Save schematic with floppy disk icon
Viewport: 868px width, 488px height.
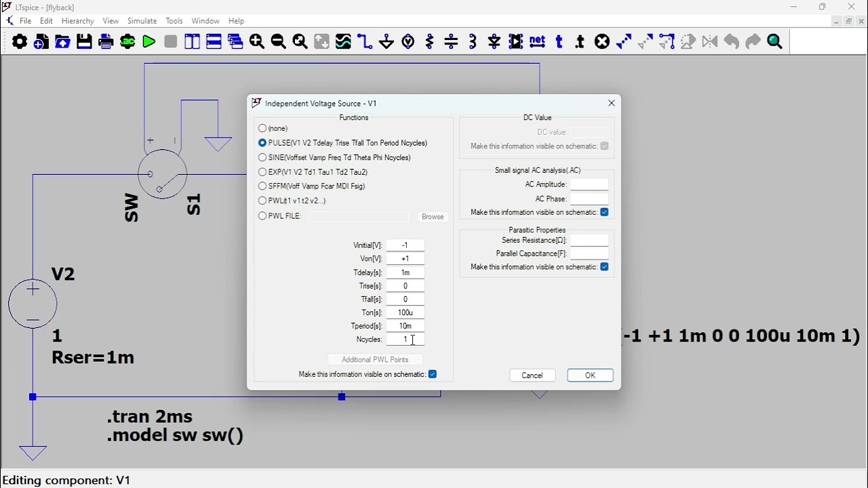pyautogui.click(x=84, y=42)
